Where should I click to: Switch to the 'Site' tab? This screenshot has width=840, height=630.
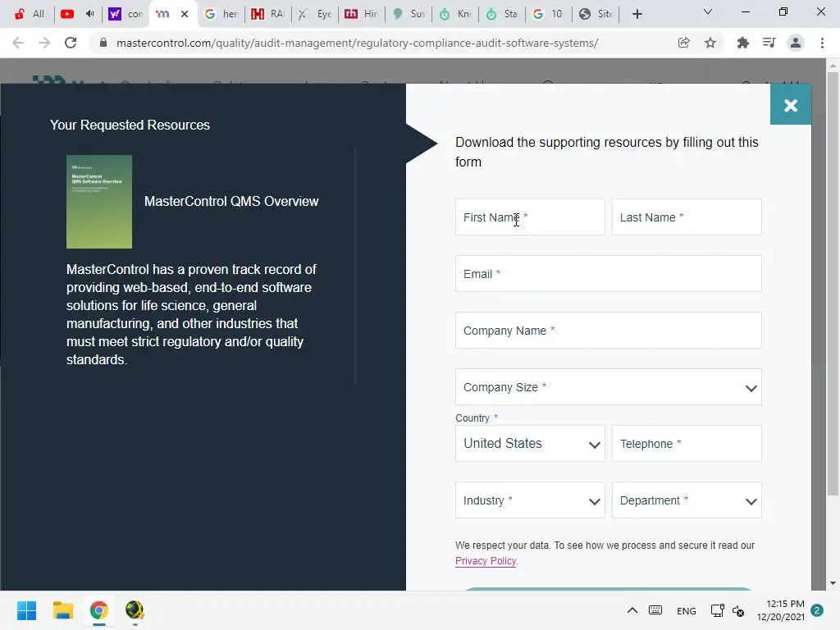596,14
